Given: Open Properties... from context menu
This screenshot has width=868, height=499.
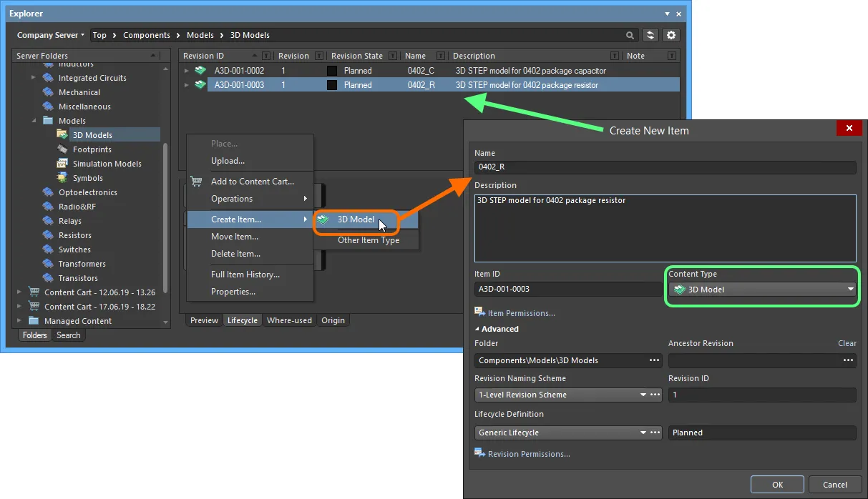Looking at the screenshot, I should tap(250, 292).
